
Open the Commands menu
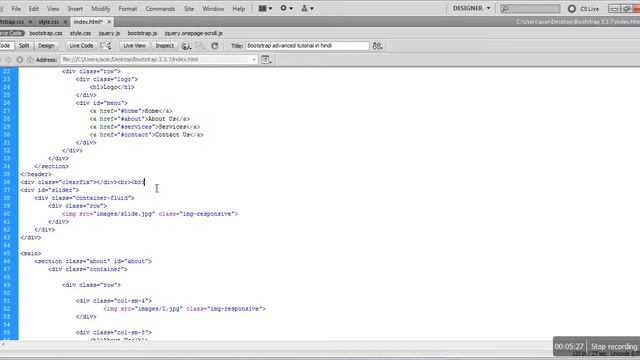[x=160, y=9]
